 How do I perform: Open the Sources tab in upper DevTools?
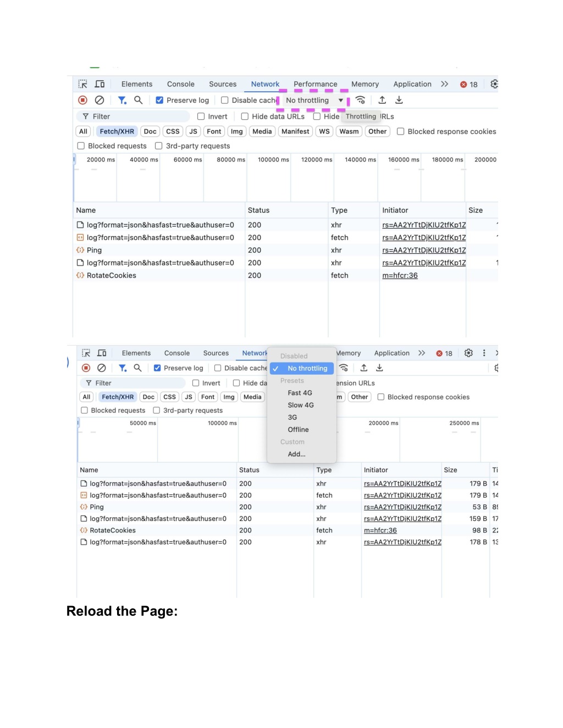pos(223,84)
